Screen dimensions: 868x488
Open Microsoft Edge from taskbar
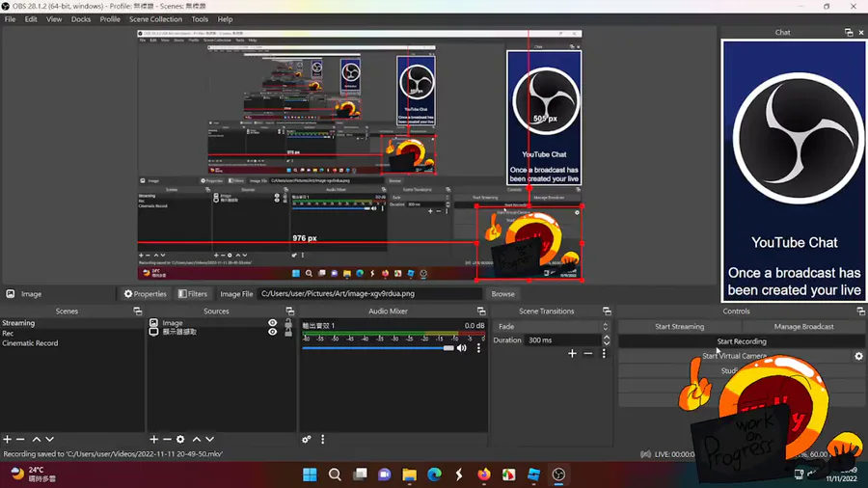(434, 474)
